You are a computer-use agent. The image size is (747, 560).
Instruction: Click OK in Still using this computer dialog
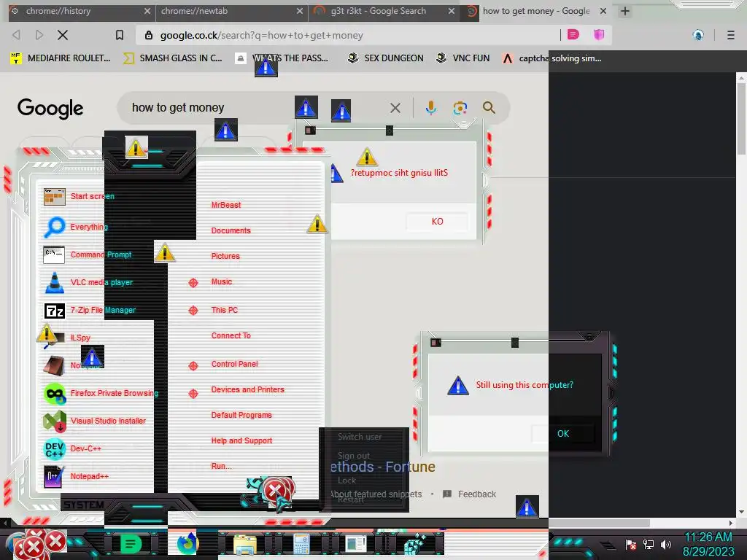coord(563,433)
